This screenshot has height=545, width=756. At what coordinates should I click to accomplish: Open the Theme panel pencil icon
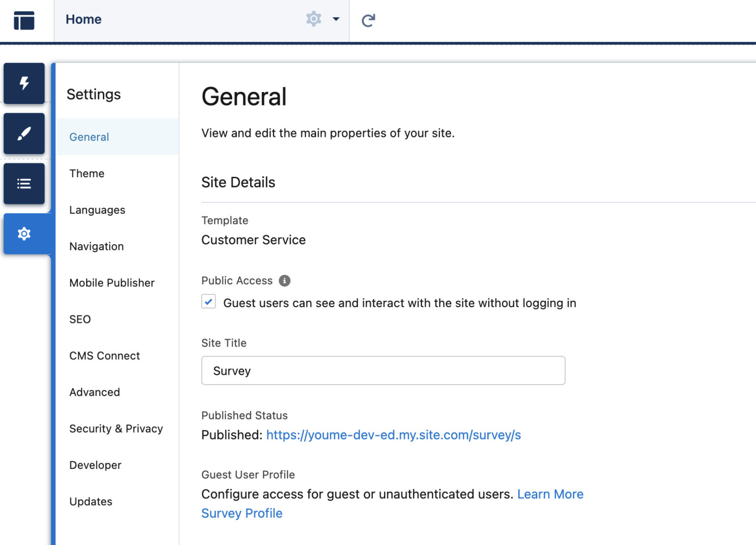[24, 133]
